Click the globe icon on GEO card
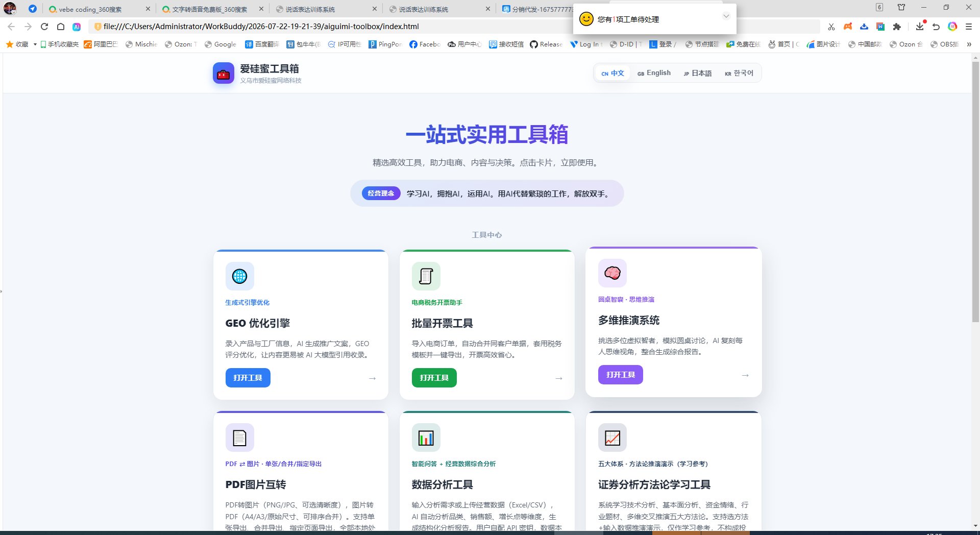980x535 pixels. [239, 276]
